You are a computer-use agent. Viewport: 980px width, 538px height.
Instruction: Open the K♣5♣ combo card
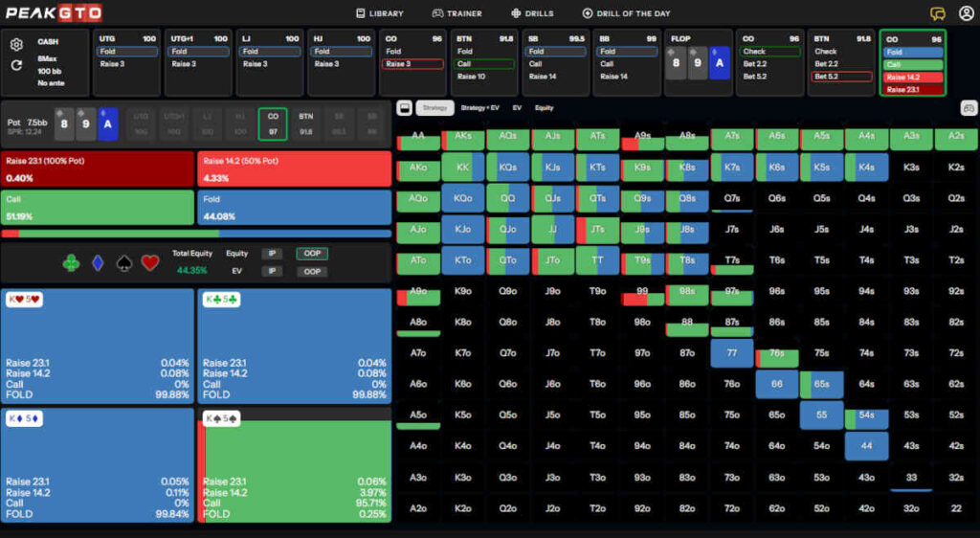[x=295, y=347]
